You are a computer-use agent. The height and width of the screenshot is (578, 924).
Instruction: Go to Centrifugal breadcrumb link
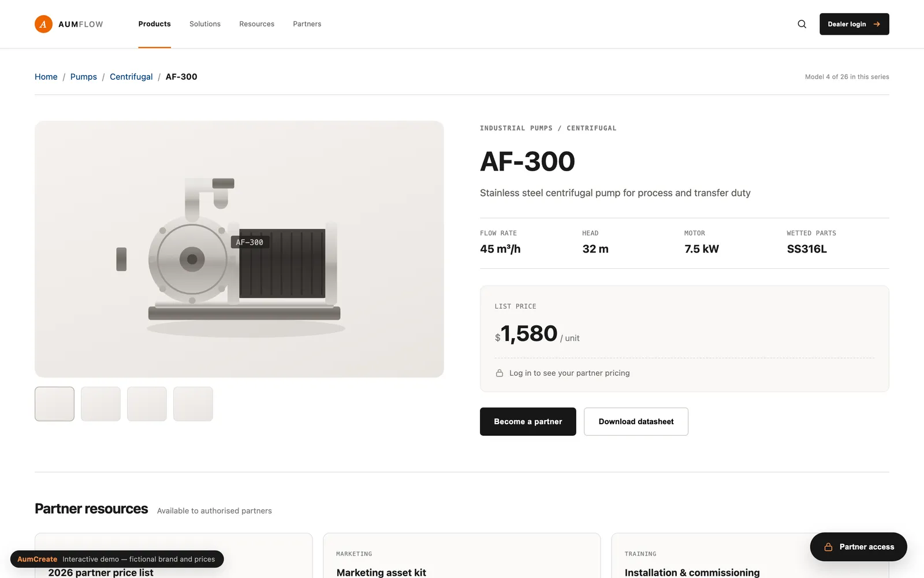(x=131, y=77)
